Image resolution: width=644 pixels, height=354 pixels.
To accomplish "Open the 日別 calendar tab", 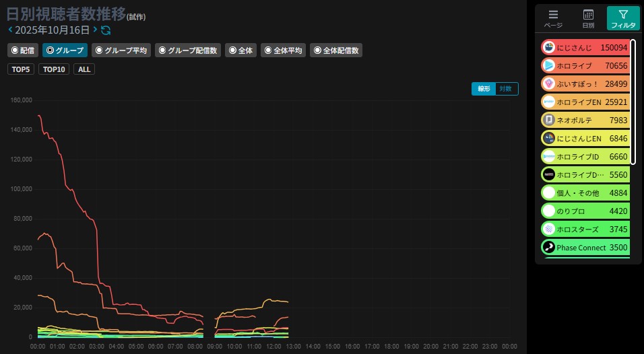I will 588,18.
